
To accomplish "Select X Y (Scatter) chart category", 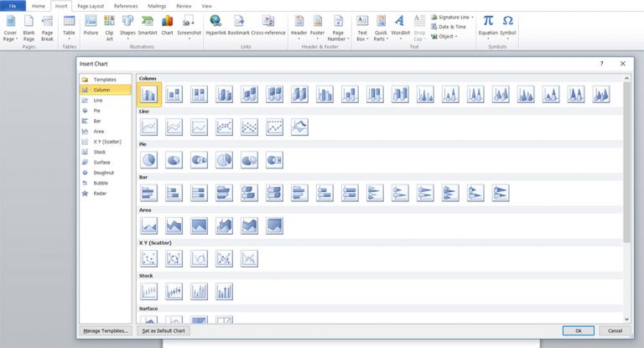I will tap(106, 142).
